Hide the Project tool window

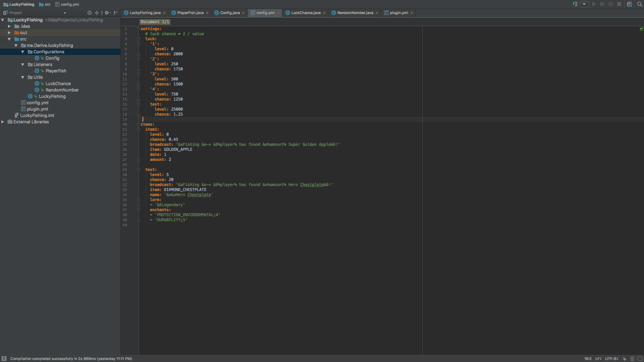point(116,13)
